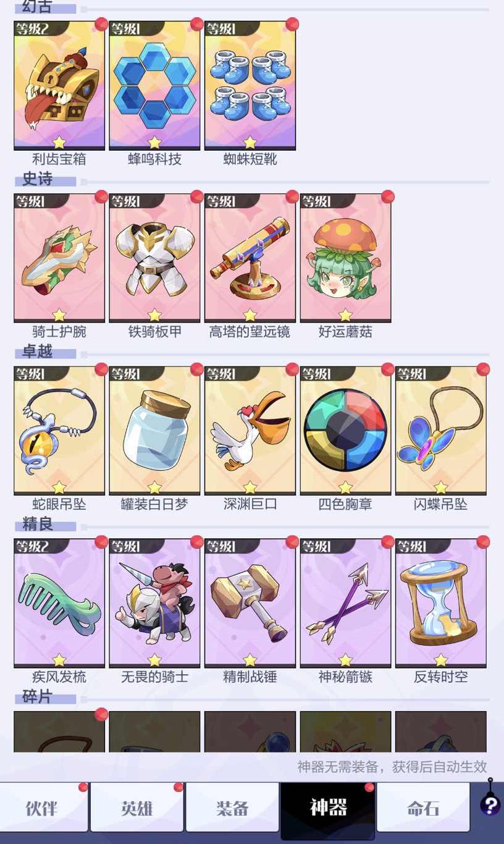Select the 铁骑板甲 armor artifact
This screenshot has height=844, width=504.
tap(154, 258)
